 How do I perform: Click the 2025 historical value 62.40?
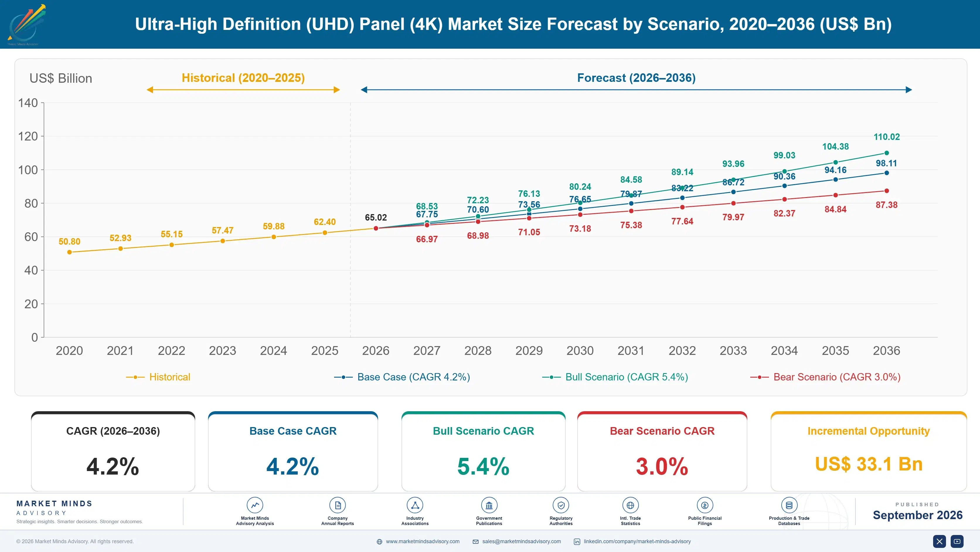pyautogui.click(x=324, y=222)
